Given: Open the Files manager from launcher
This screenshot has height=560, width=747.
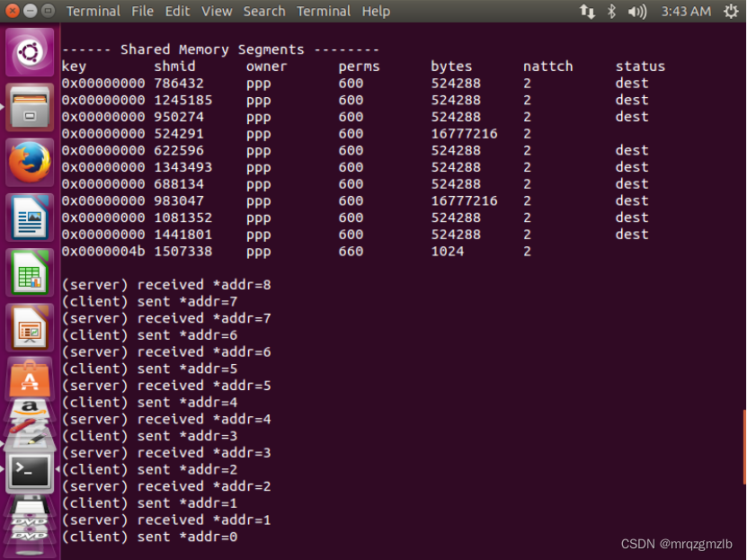Looking at the screenshot, I should (30, 107).
